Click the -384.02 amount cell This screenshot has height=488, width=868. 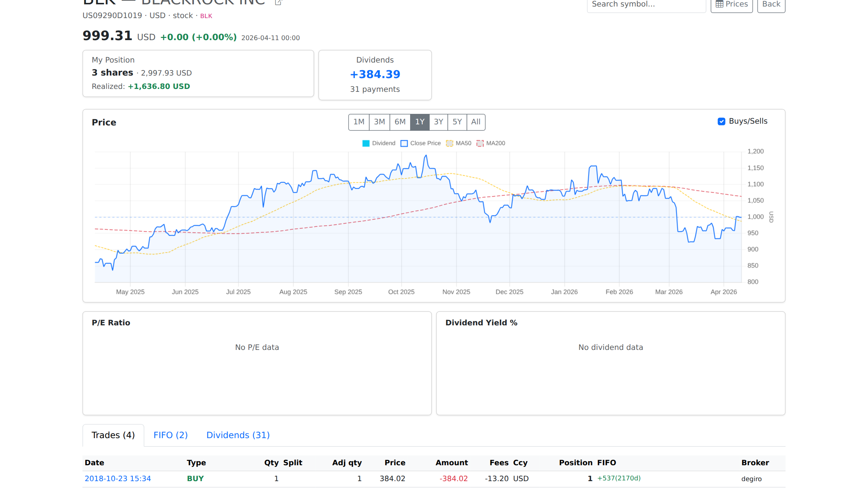[454, 479]
